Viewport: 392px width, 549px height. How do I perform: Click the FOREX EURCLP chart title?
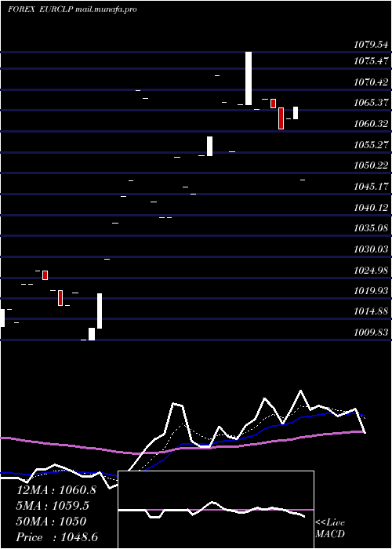click(40, 9)
